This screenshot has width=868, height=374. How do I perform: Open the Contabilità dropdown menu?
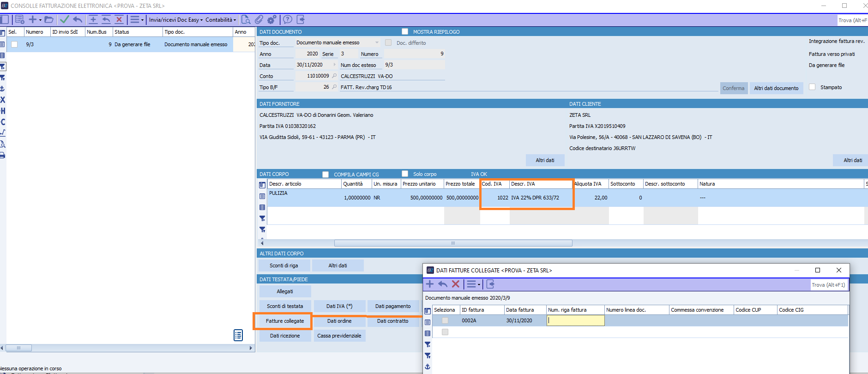220,20
